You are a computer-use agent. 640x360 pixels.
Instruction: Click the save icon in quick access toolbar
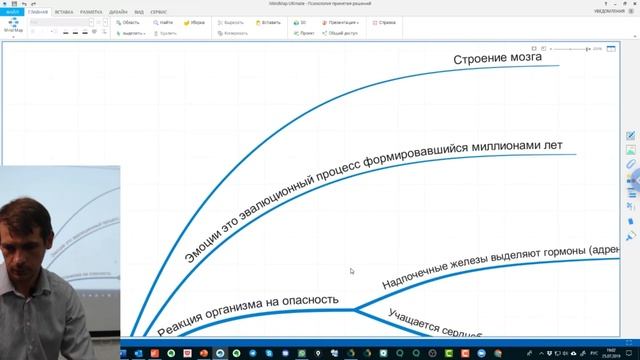[x=14, y=3]
